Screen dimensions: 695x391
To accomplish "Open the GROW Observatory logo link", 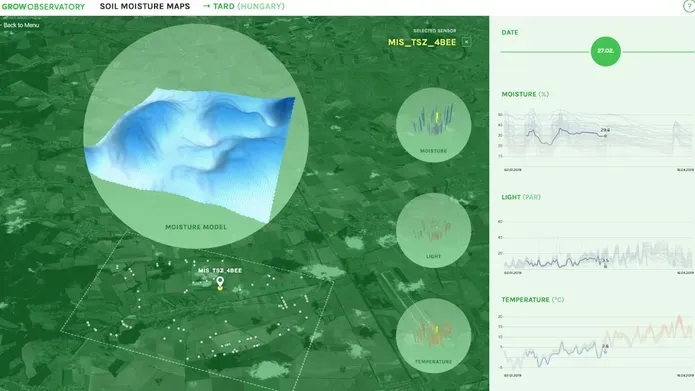I will click(x=43, y=7).
